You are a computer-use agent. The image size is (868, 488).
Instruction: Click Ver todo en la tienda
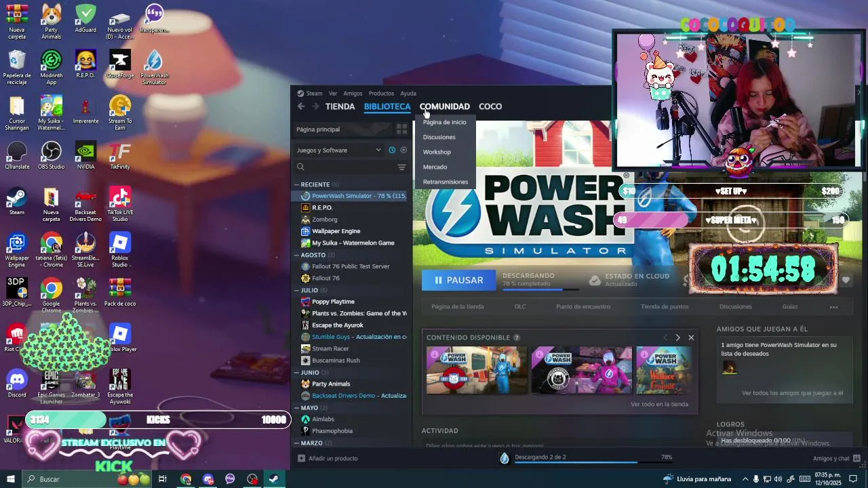pos(659,404)
